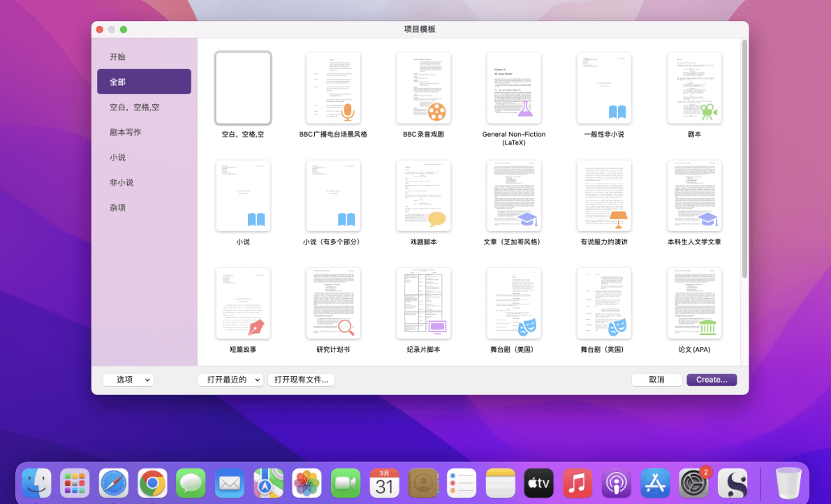Pick the 研究计划书 template
Viewport: 831px width, 504px height.
click(333, 303)
